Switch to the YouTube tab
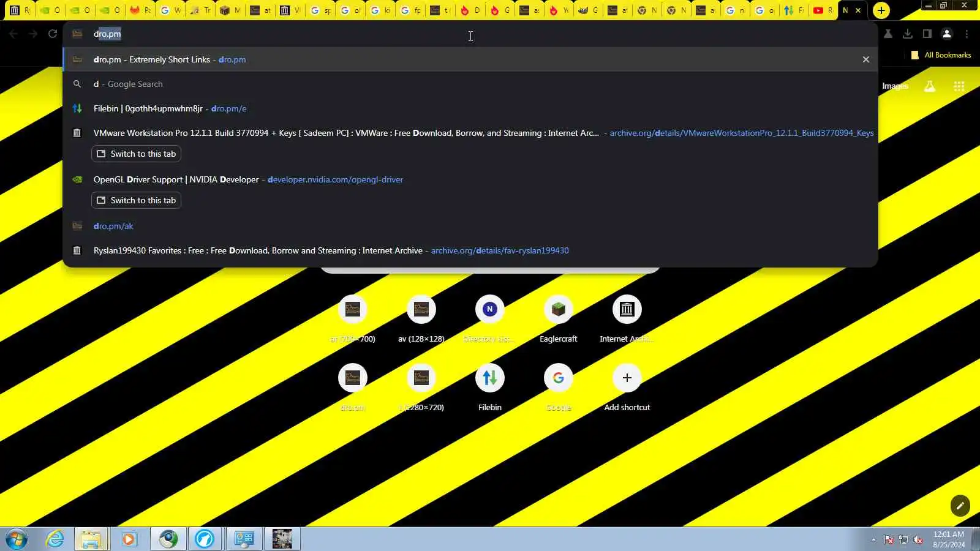Screen dimensions: 980x551 (823, 10)
